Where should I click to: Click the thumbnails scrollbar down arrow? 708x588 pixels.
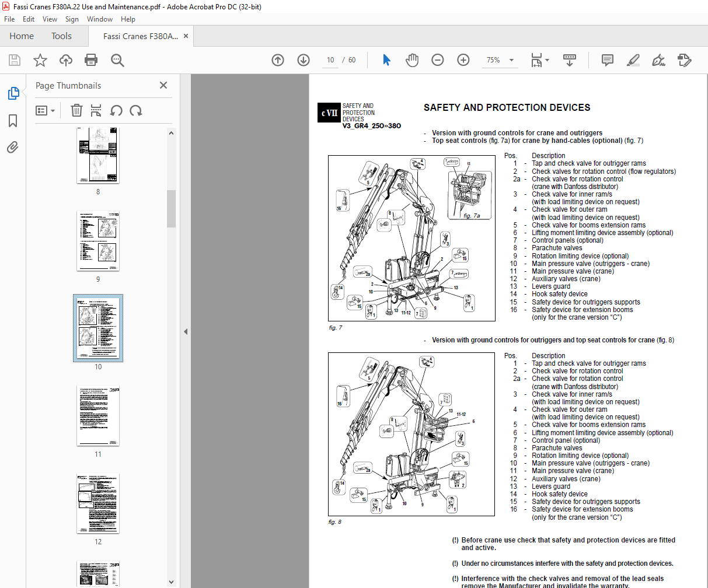[x=171, y=582]
